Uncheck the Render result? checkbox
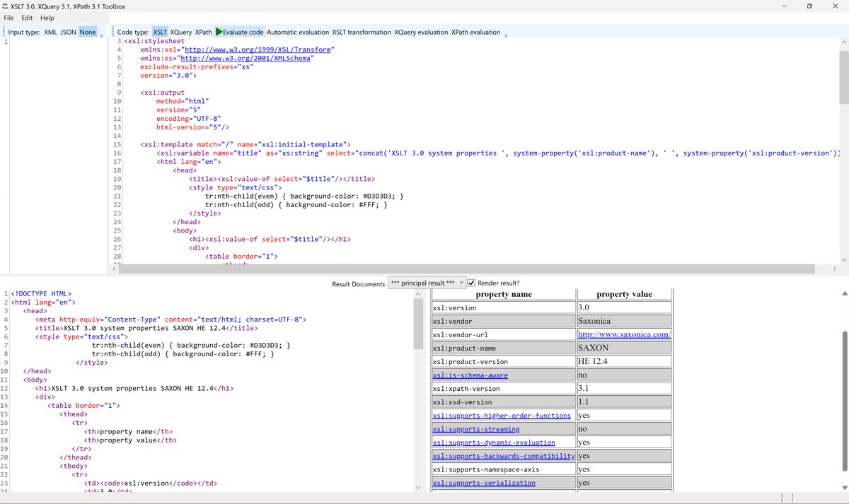This screenshot has height=504, width=849. pos(472,283)
